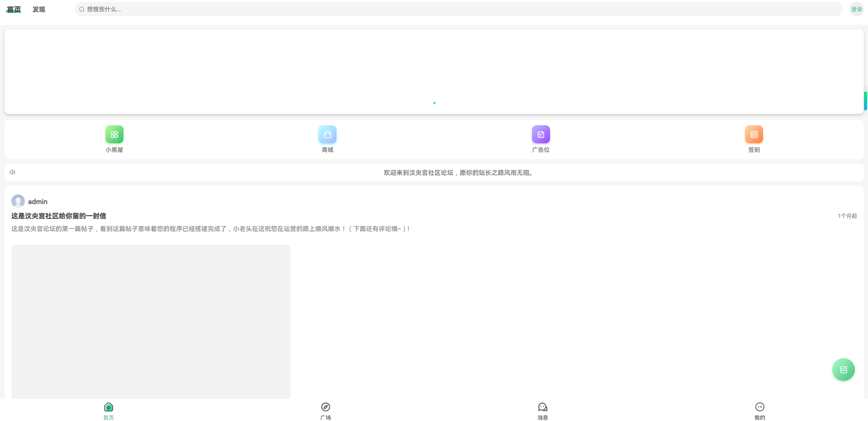Screen dimensions: 868x421
Task: Open post titled 这是汶央宫社区给你留的一封信
Action: pyautogui.click(x=59, y=216)
